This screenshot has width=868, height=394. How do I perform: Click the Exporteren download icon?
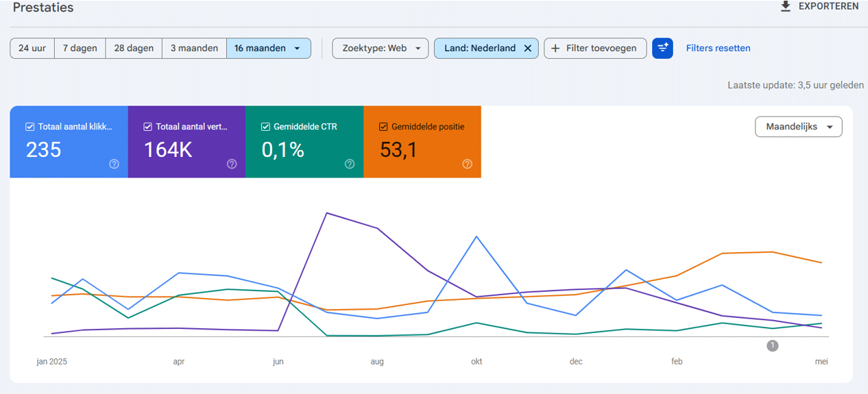click(786, 6)
